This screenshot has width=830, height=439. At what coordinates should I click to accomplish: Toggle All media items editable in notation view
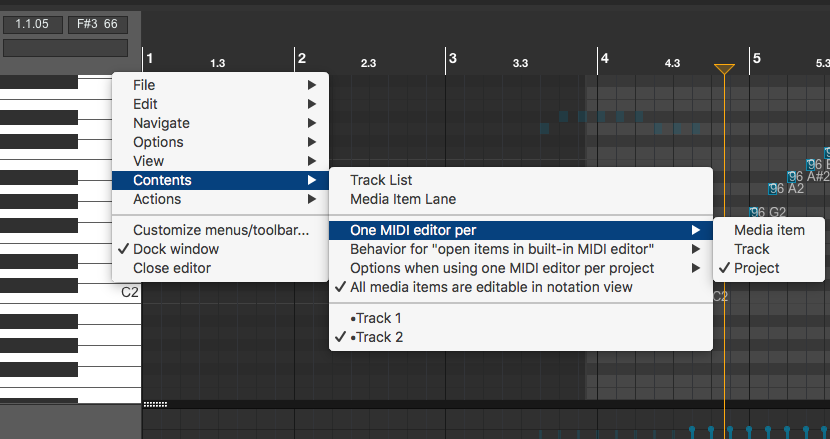[x=491, y=287]
